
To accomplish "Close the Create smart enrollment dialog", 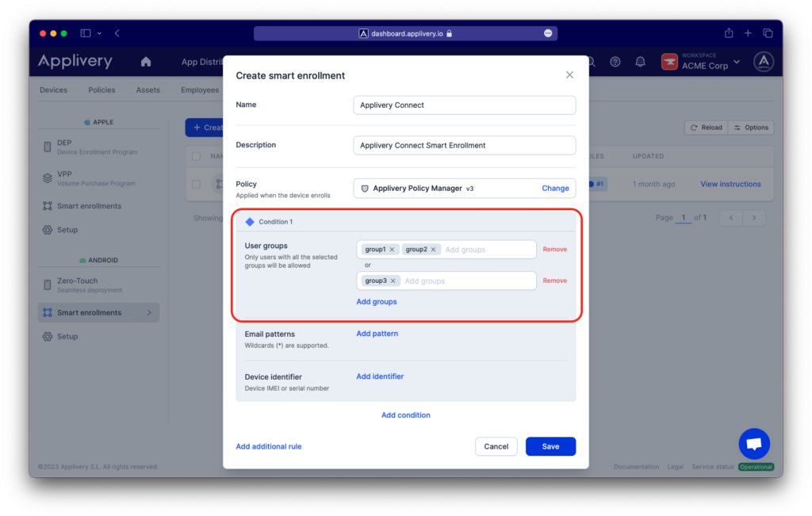I will (569, 75).
